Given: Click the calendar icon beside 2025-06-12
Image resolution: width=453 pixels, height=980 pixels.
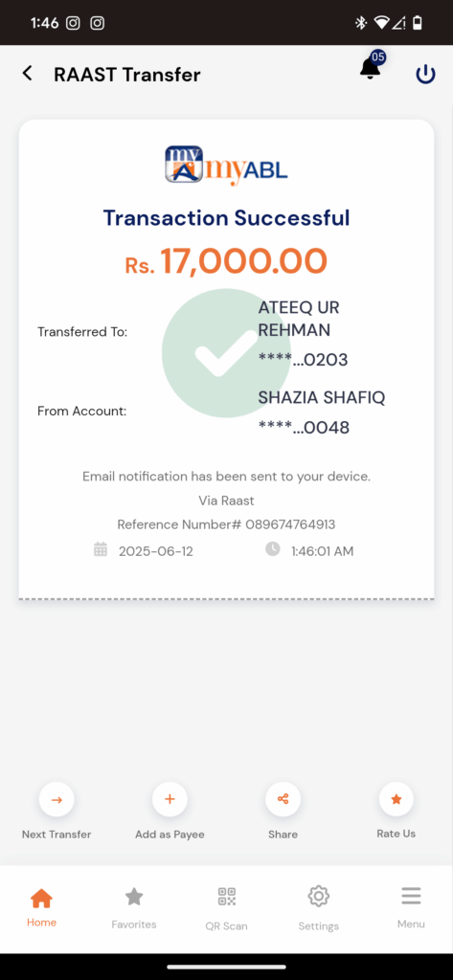Looking at the screenshot, I should point(101,550).
